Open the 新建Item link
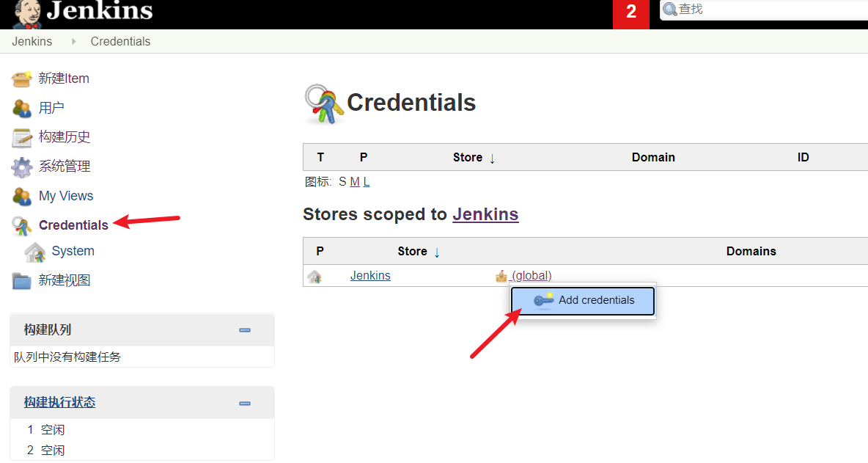 [64, 79]
